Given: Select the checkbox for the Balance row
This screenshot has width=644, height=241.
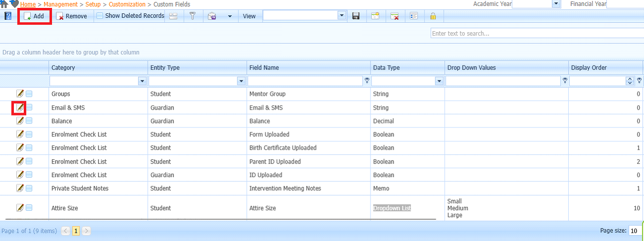Looking at the screenshot, I should (x=29, y=121).
